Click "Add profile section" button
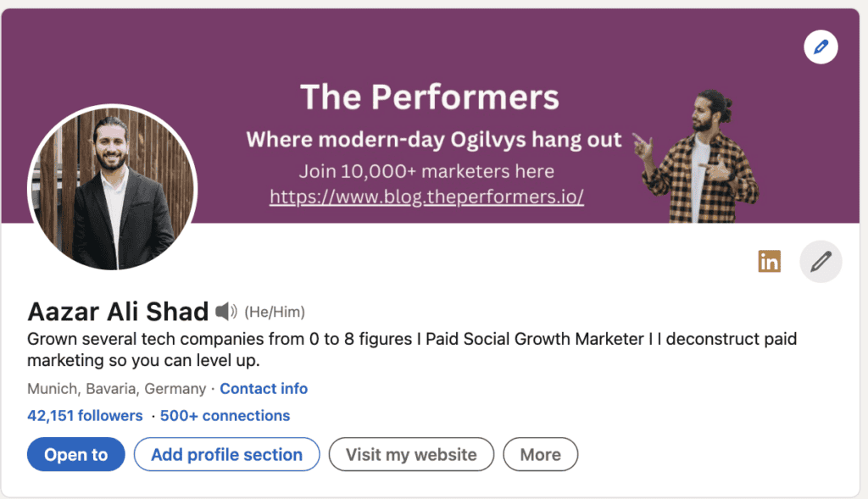Viewport: 868px width, 499px height. click(x=226, y=455)
